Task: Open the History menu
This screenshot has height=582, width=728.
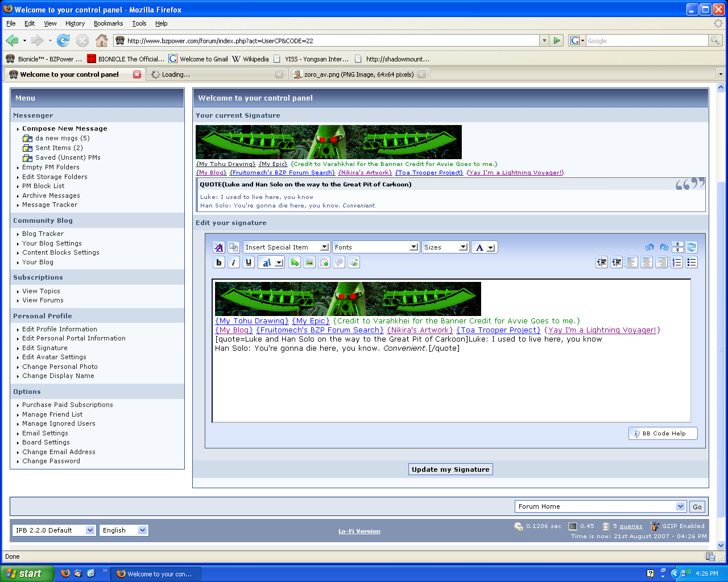Action: (x=75, y=23)
